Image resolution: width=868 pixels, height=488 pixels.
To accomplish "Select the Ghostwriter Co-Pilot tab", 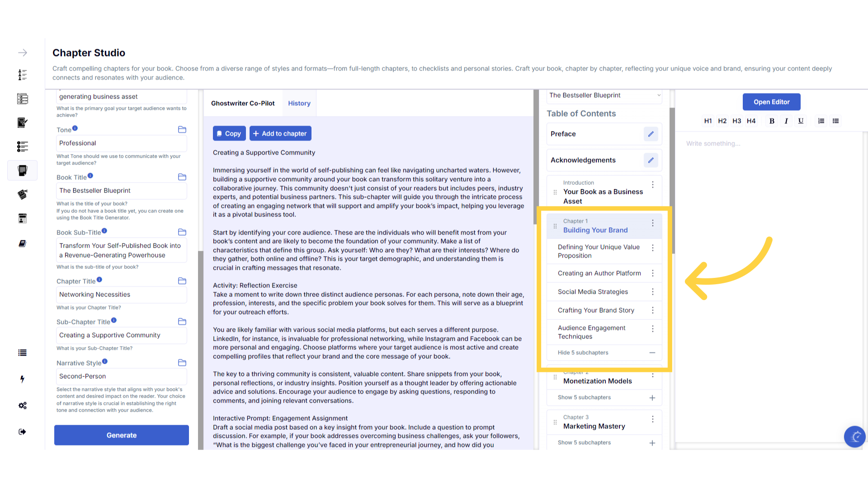I will click(x=243, y=103).
